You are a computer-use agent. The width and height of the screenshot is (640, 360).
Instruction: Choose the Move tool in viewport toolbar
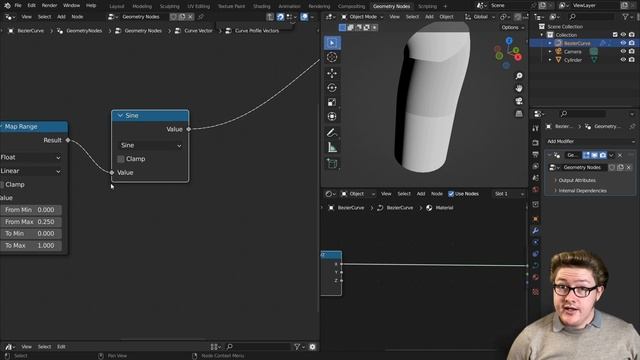click(332, 73)
